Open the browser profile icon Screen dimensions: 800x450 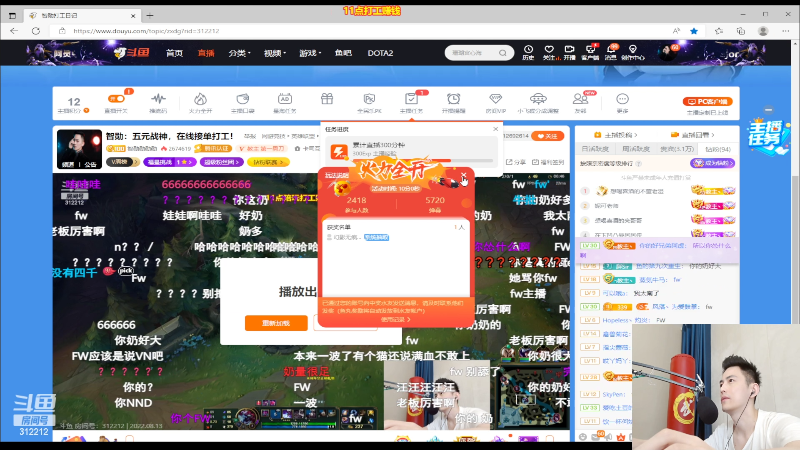763,31
